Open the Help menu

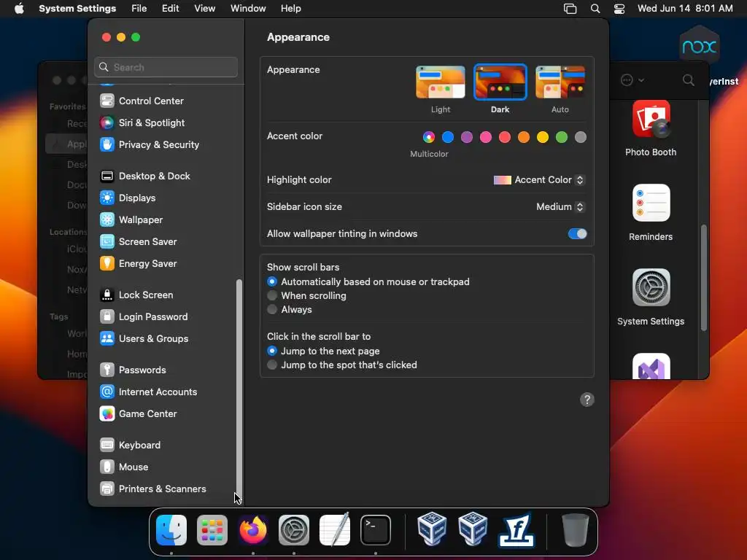coord(290,9)
